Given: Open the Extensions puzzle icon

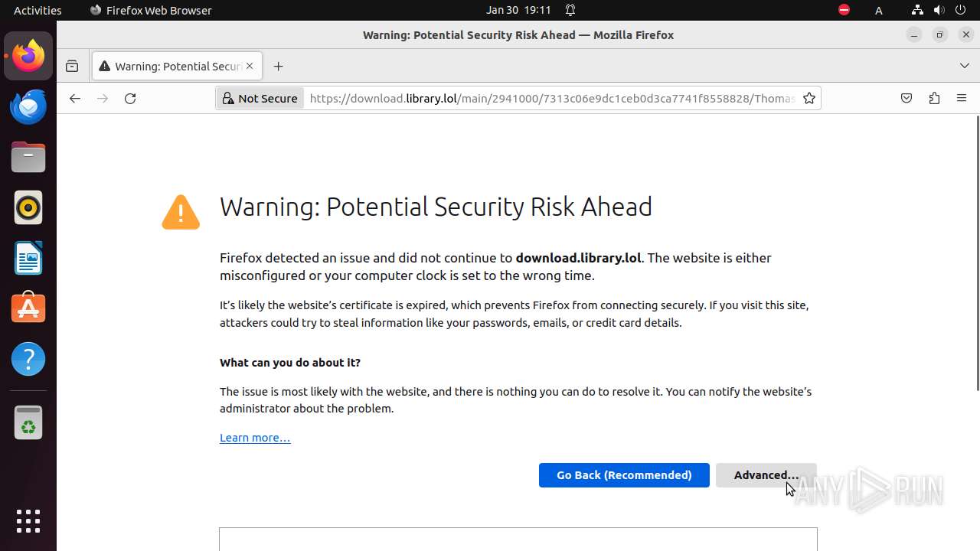Looking at the screenshot, I should [934, 99].
